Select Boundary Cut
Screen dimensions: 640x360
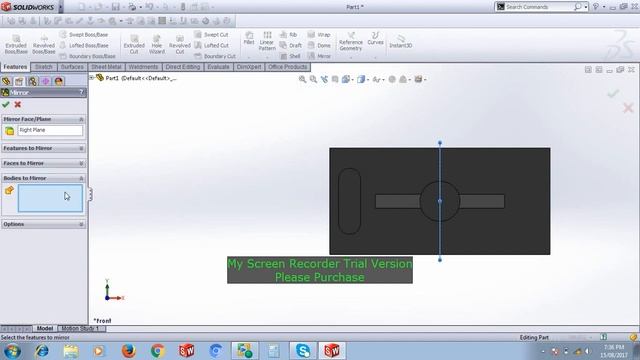pos(215,56)
